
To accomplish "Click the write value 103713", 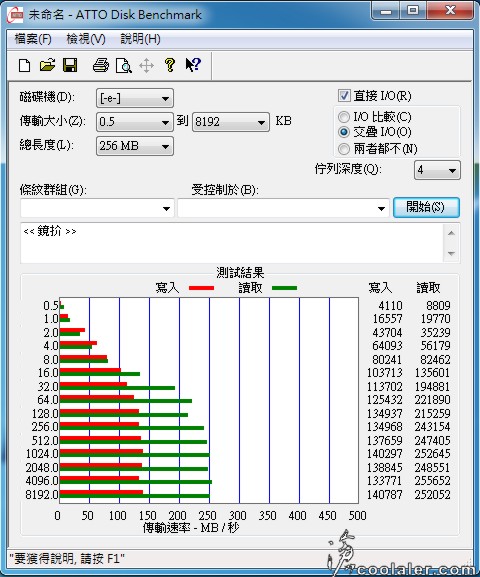I will click(x=385, y=373).
